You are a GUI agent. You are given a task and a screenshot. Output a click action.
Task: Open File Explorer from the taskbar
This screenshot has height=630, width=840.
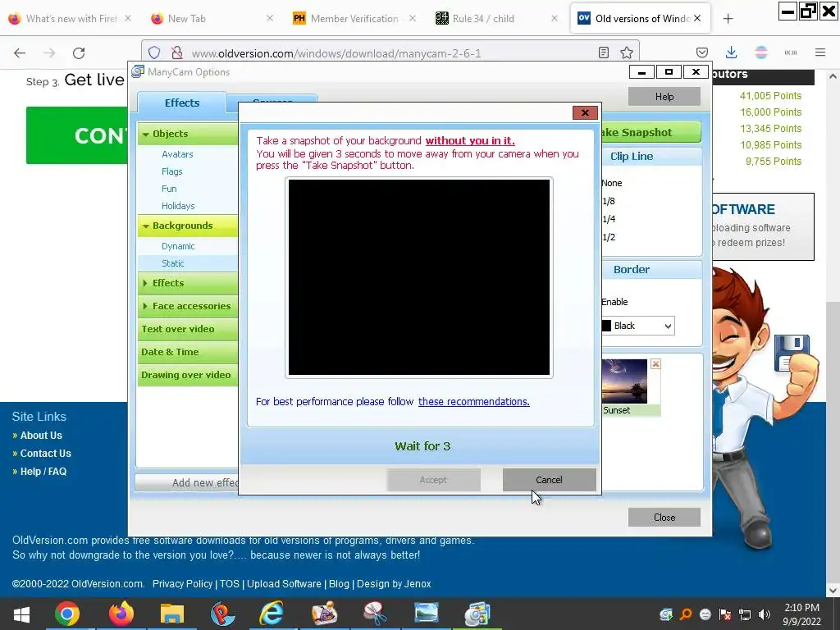[x=172, y=614]
